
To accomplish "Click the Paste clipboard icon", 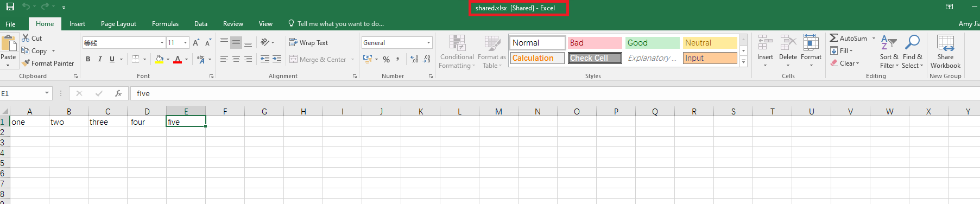I will coord(9,43).
